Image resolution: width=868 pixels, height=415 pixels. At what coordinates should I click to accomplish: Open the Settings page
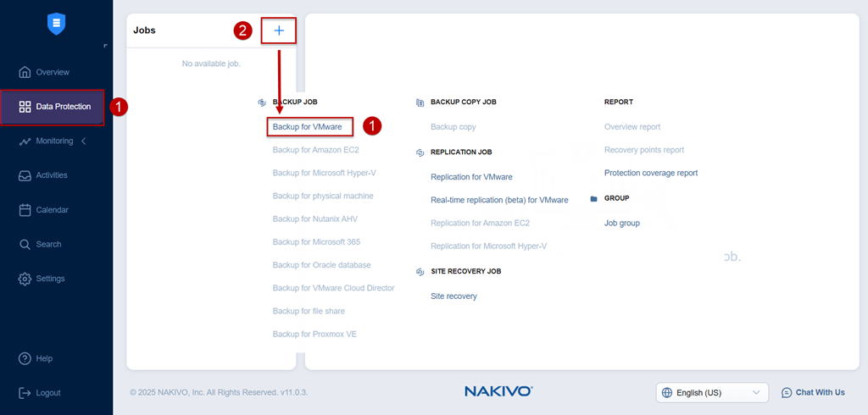(x=50, y=279)
